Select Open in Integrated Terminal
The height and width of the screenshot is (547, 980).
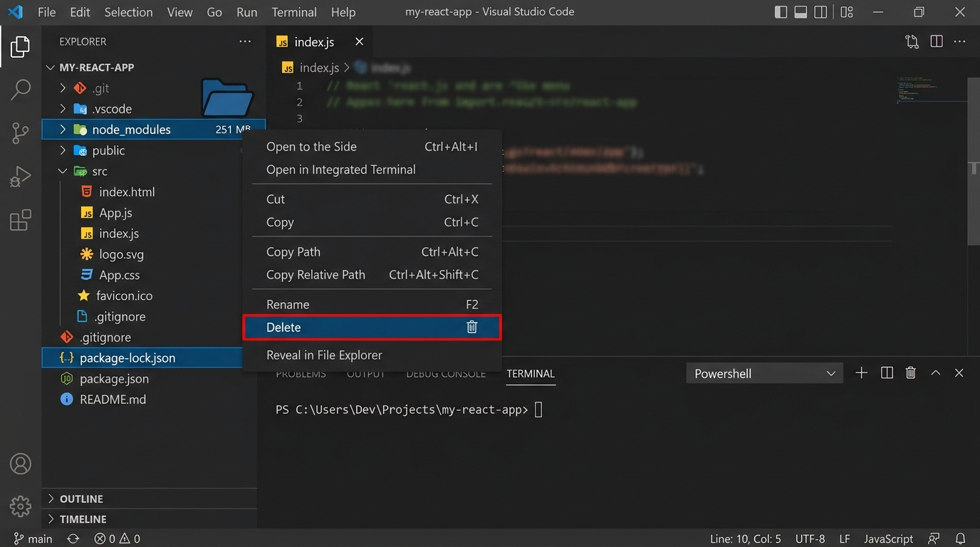coord(372,170)
